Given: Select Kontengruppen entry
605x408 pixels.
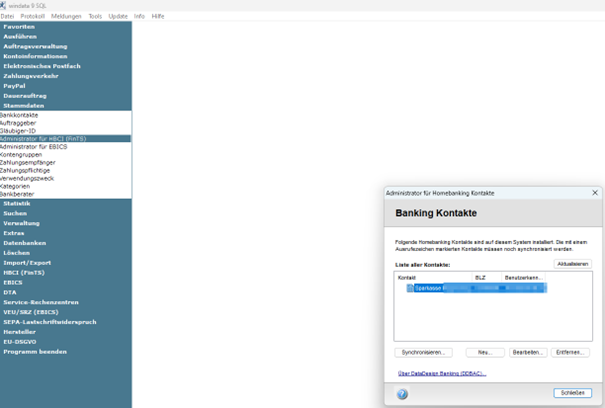Looking at the screenshot, I should coord(66,154).
